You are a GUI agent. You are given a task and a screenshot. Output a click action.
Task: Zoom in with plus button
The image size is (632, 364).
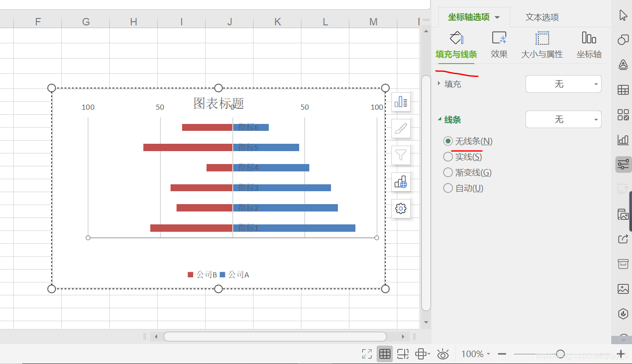pos(620,354)
